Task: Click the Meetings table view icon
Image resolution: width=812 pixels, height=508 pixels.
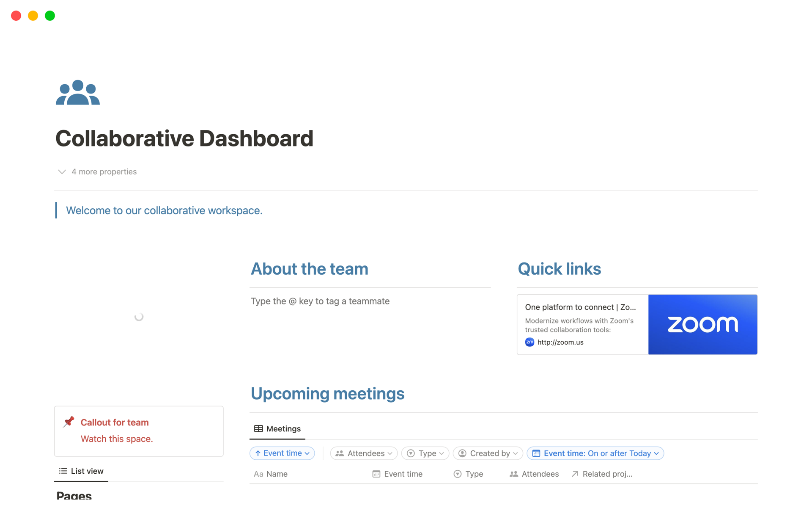Action: (x=258, y=428)
